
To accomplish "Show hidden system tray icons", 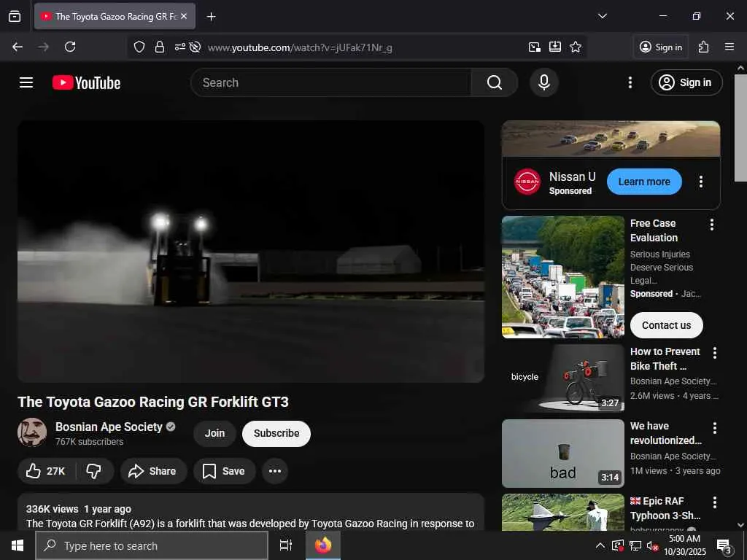I will (x=600, y=545).
